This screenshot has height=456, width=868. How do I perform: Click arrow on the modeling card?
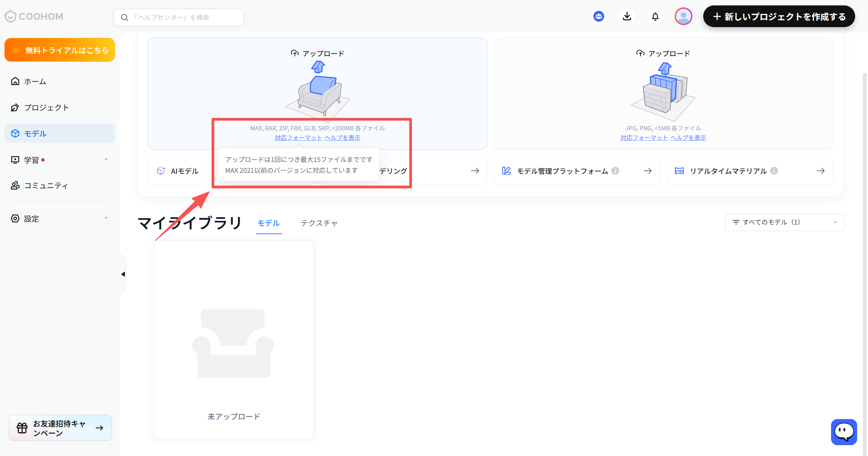475,171
